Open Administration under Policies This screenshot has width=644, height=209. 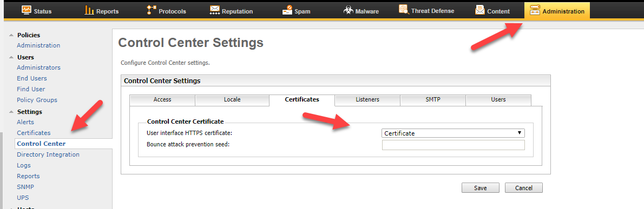tap(38, 45)
